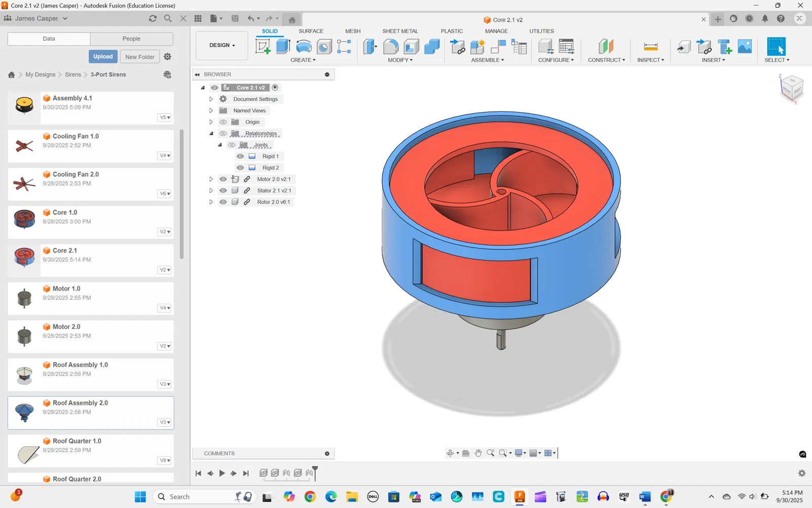Open the DESIGN workspace dropdown
Viewport: 812px width, 508px height.
point(222,45)
